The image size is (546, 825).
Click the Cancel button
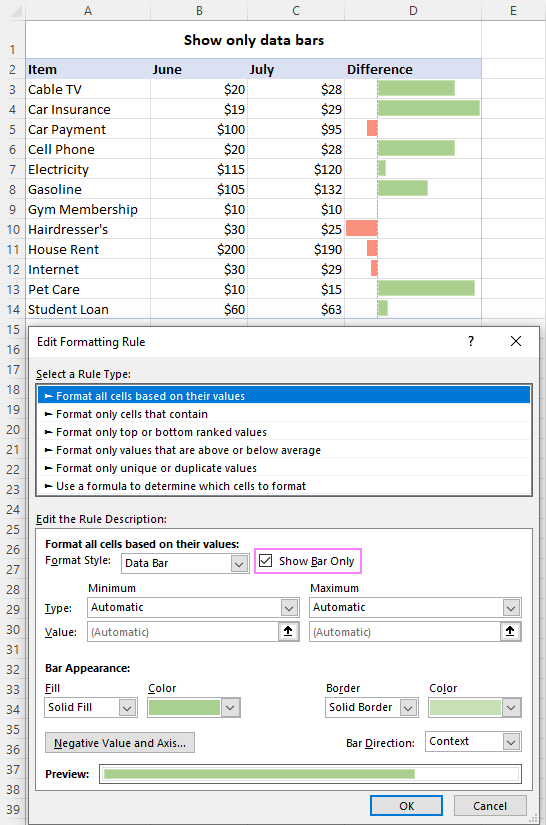tap(490, 806)
